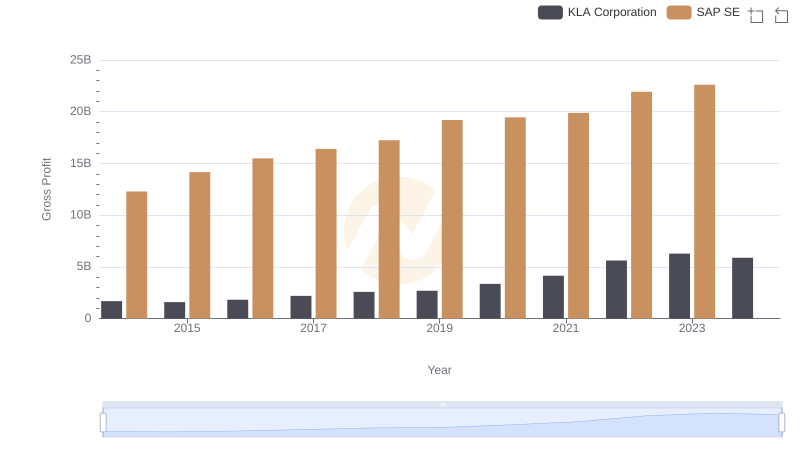
Task: Click the top drag bar of the zoom slider
Action: 442,404
